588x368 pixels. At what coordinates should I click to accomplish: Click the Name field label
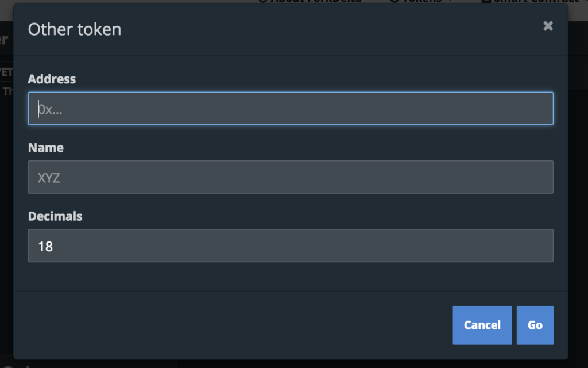[46, 148]
